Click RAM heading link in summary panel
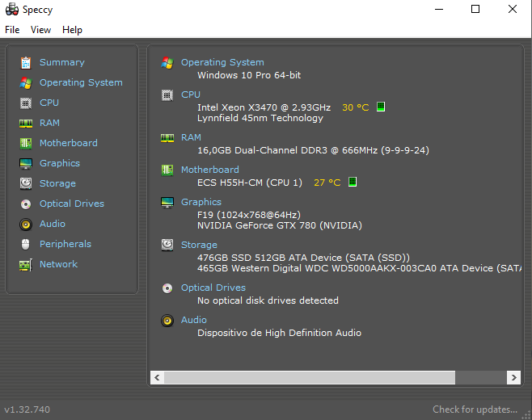Image resolution: width=532 pixels, height=420 pixels. coord(191,137)
